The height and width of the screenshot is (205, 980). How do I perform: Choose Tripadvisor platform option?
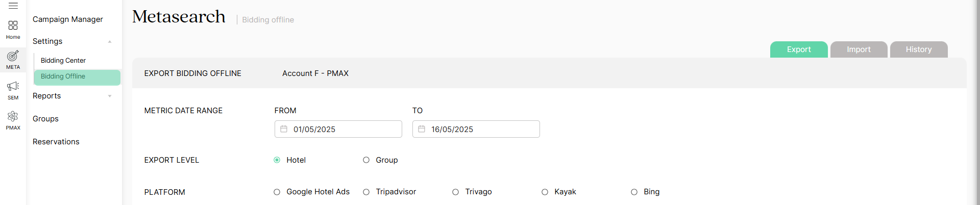pos(366,192)
